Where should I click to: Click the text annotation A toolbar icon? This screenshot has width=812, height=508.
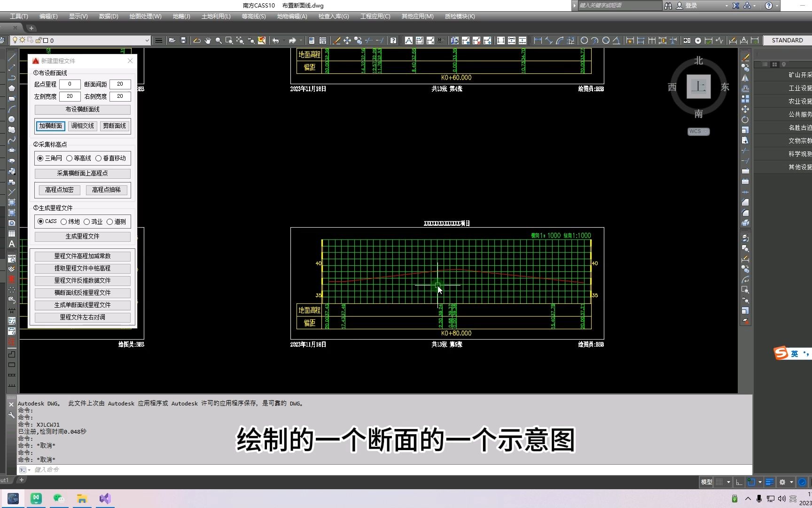409,40
